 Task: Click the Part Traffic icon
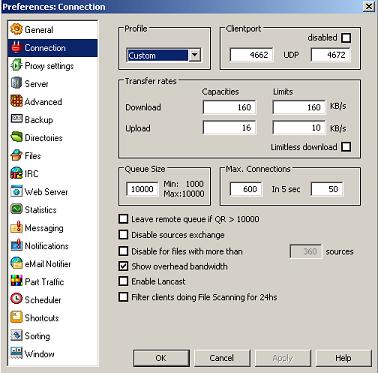point(16,281)
